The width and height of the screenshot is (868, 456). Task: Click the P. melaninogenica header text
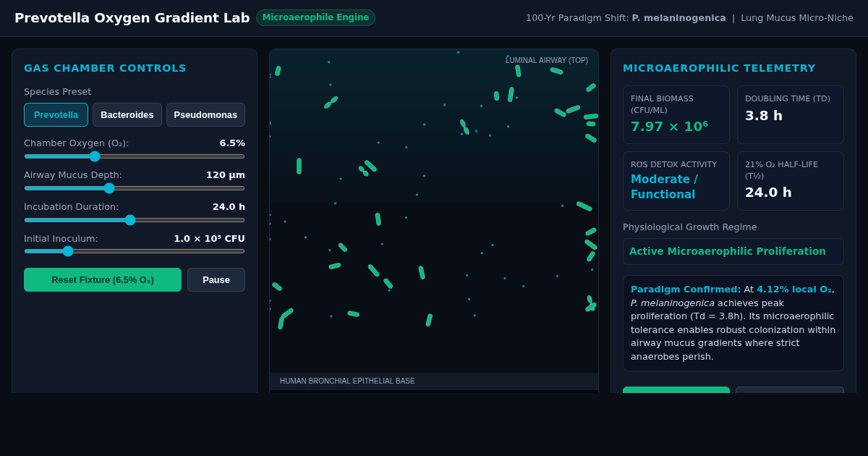678,18
